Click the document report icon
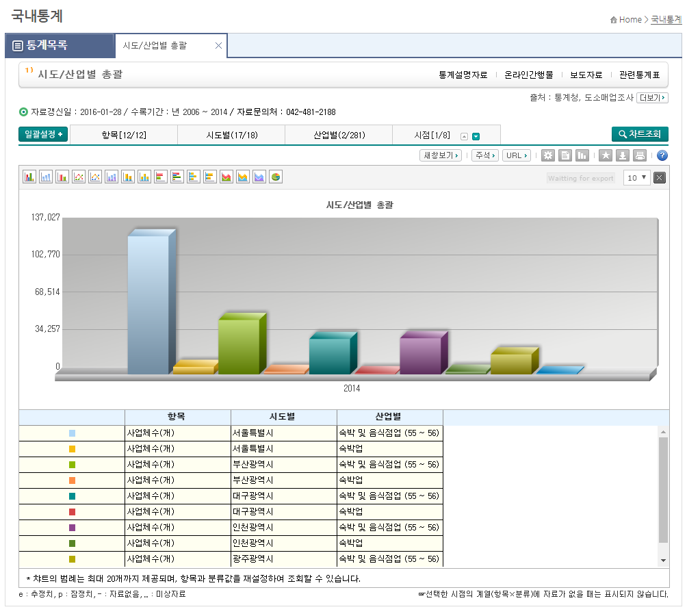687x616 pixels. click(x=565, y=155)
